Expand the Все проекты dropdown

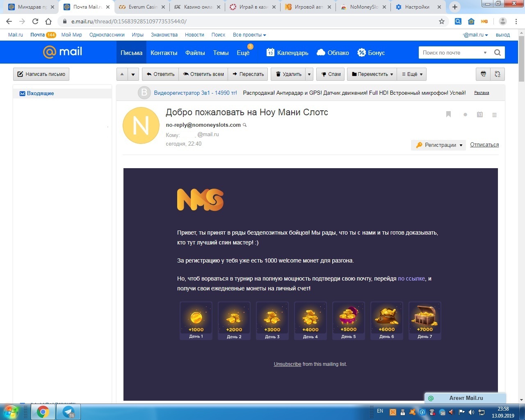pos(249,35)
